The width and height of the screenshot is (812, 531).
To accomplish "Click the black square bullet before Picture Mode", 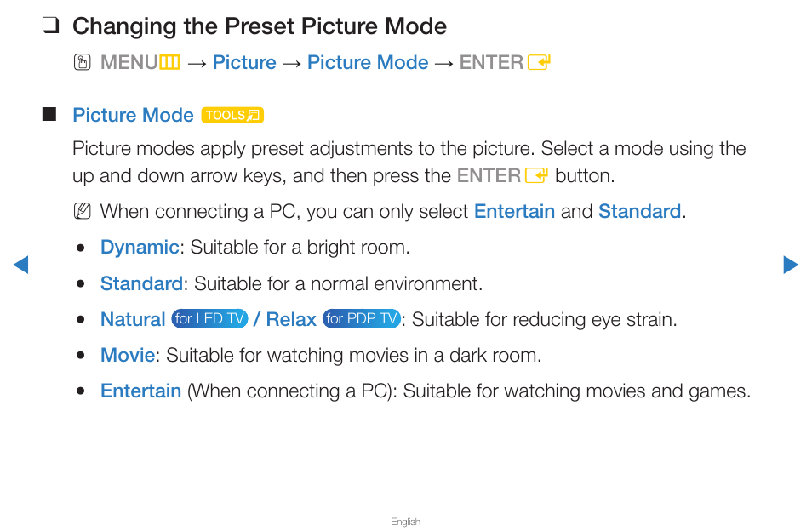I will pos(49,114).
